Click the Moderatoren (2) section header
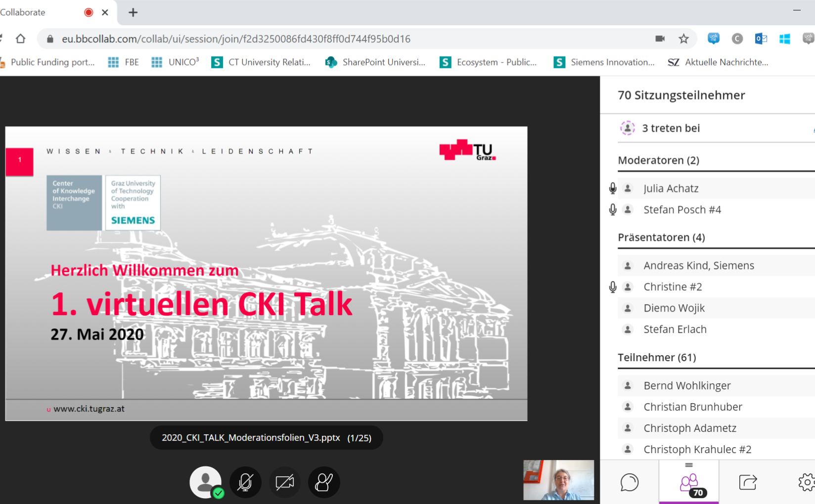The width and height of the screenshot is (815, 504). click(x=659, y=160)
